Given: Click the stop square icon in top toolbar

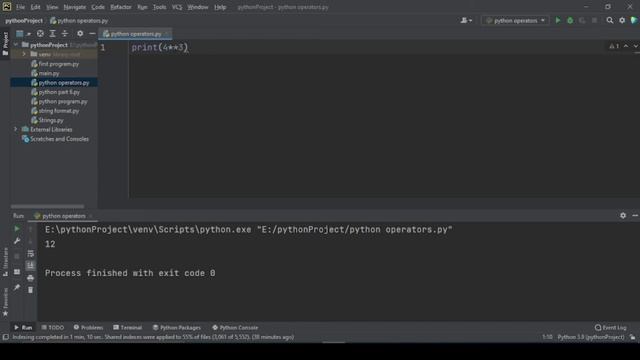Looking at the screenshot, I should [x=594, y=20].
